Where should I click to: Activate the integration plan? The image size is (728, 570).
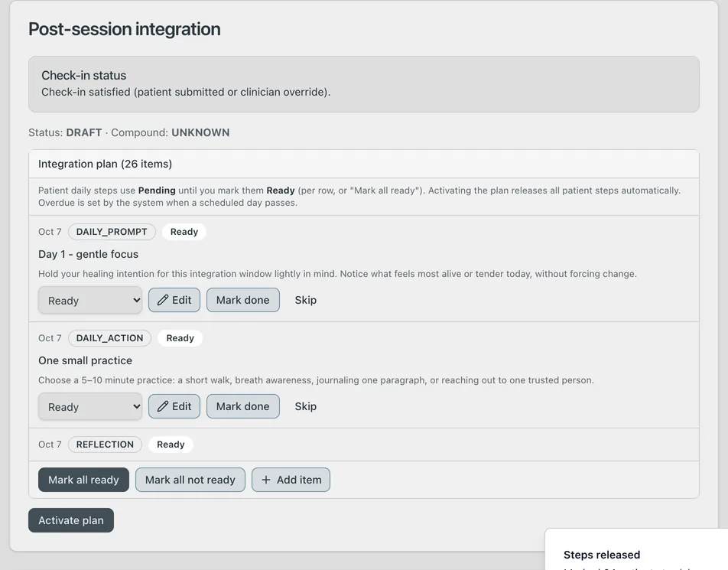pos(71,520)
